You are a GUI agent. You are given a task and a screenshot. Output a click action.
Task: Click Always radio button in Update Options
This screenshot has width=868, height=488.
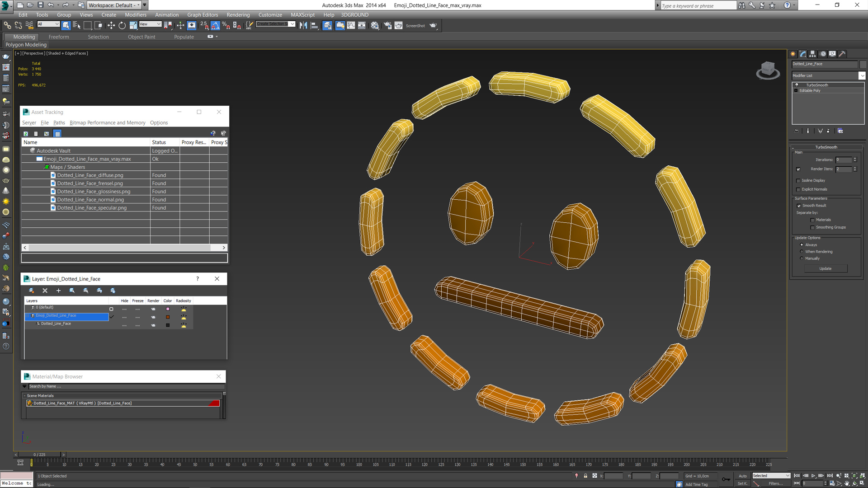pos(802,244)
